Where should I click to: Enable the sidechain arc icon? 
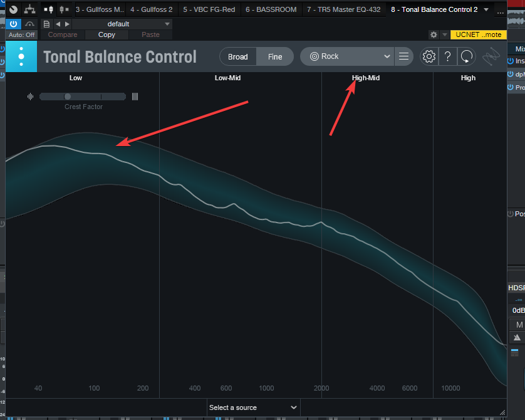(29, 24)
